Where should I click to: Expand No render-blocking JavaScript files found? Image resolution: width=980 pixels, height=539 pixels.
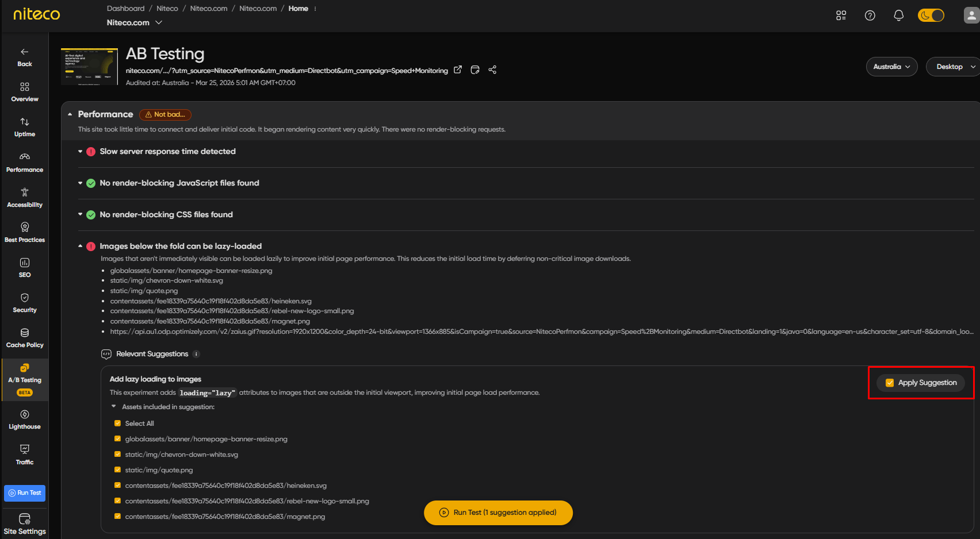[x=81, y=183]
